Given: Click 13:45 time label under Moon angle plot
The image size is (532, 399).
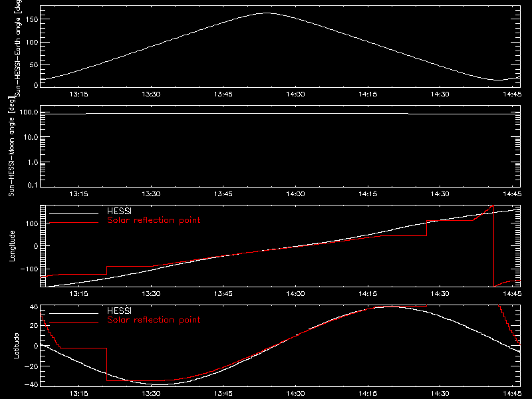Looking at the screenshot, I should tap(223, 194).
